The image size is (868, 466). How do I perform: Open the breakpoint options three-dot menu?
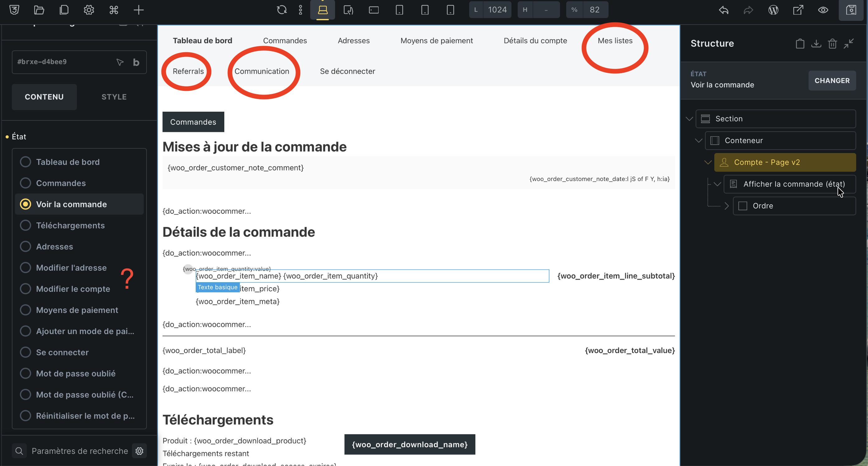click(301, 10)
